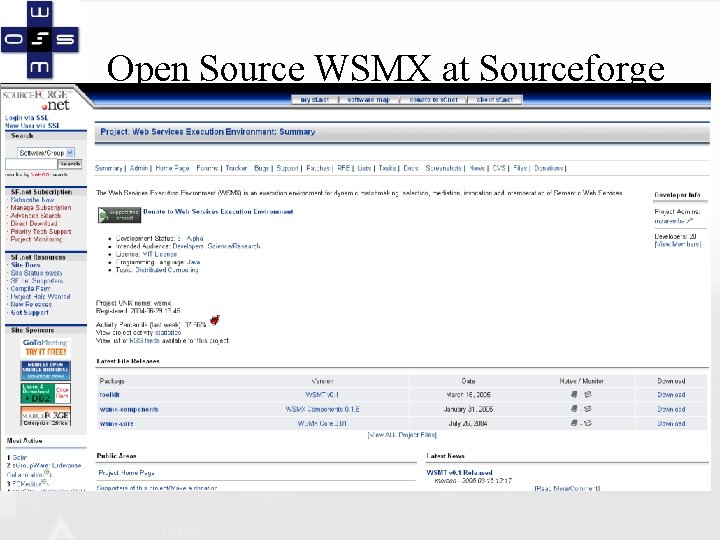Open the News project menu link
Screen dimensions: 720x540
tap(477, 168)
